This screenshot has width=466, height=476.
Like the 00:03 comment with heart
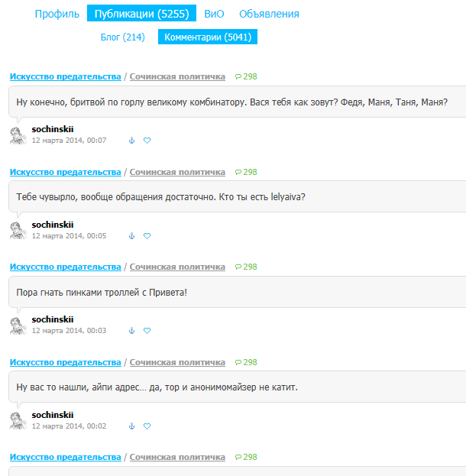pos(147,331)
